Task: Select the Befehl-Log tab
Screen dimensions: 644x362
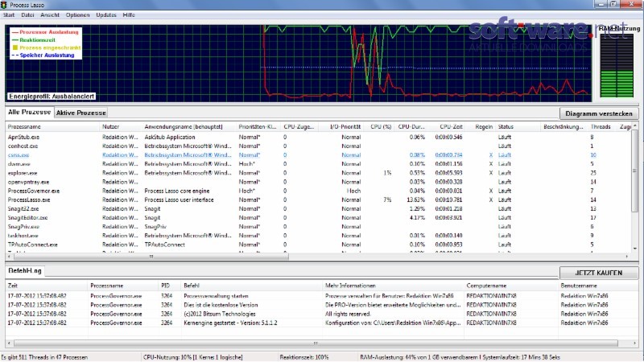Action: coord(25,271)
